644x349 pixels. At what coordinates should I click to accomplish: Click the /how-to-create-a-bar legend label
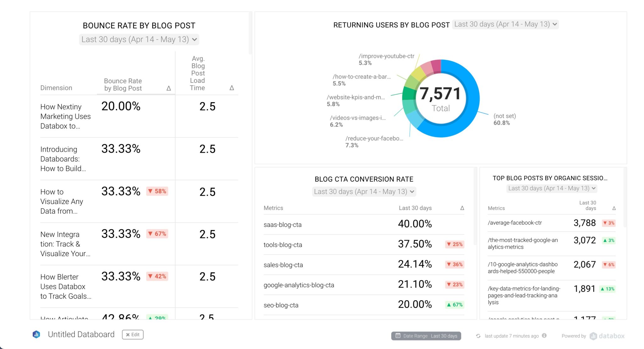362,80
